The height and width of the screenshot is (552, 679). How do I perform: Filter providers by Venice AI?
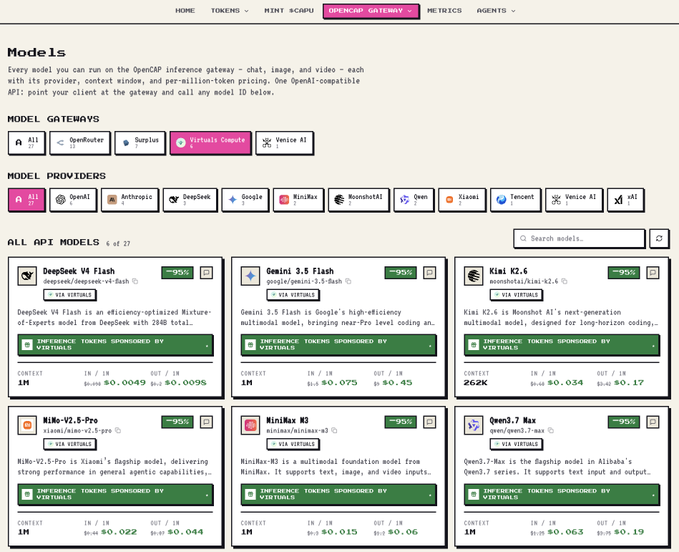point(574,200)
